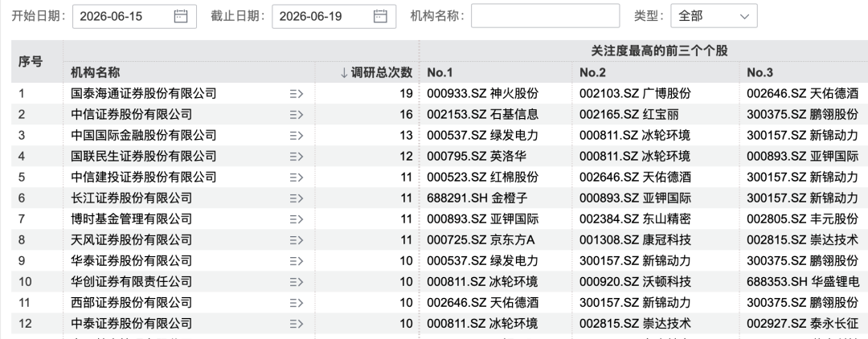
Task: Click stock 002384.SZ 东山精密
Action: (635, 219)
